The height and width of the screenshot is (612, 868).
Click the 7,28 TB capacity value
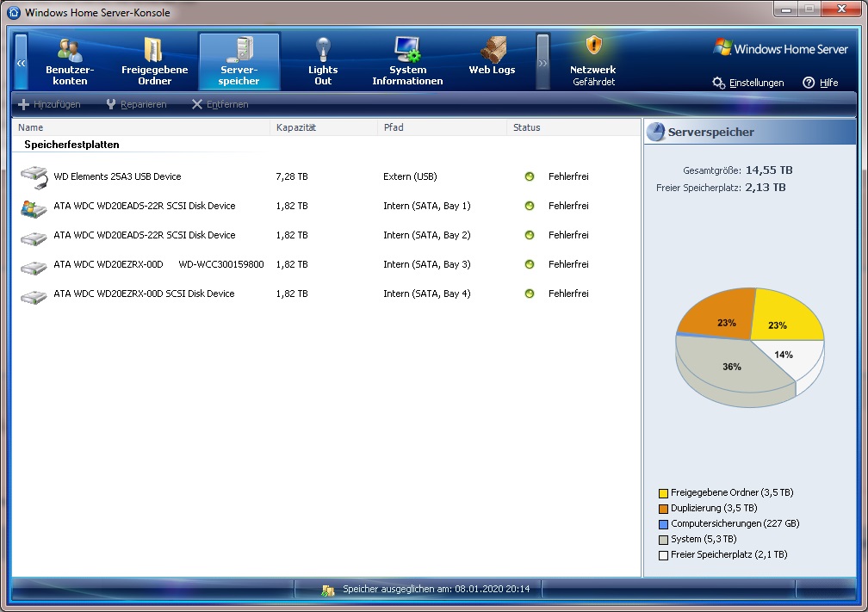[x=292, y=176]
